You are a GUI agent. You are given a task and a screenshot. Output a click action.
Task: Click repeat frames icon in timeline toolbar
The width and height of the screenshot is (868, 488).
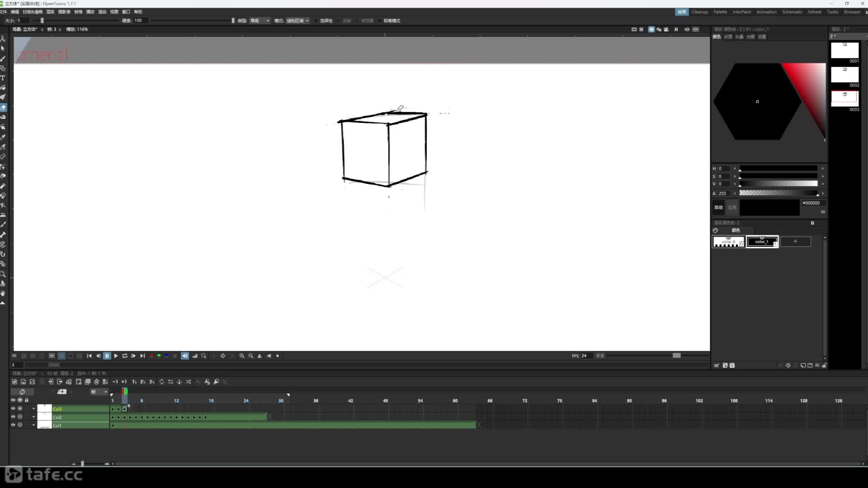point(161,382)
